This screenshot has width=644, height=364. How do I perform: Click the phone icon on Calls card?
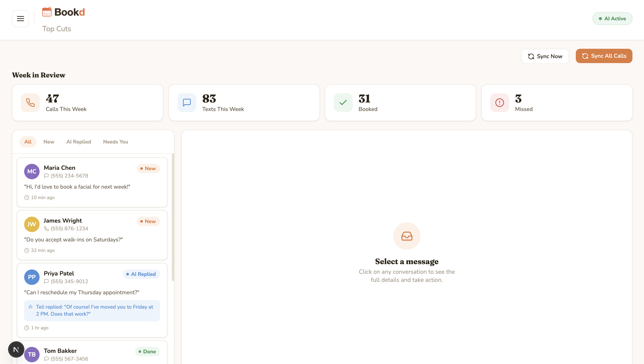point(30,102)
